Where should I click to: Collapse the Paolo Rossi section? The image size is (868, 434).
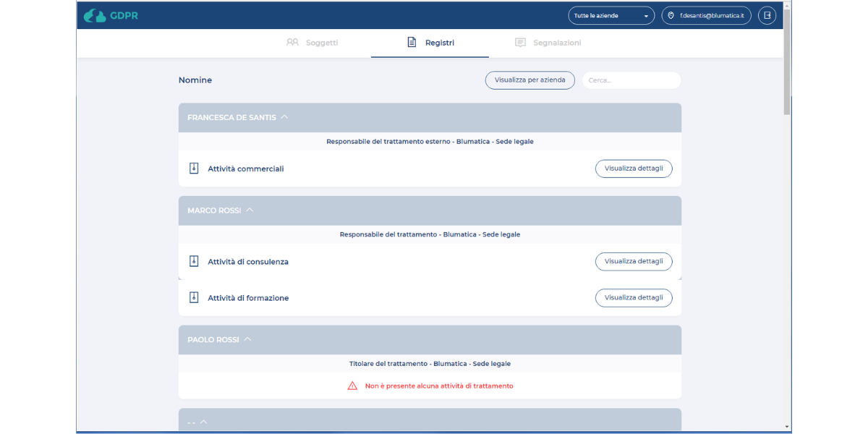[x=247, y=339]
